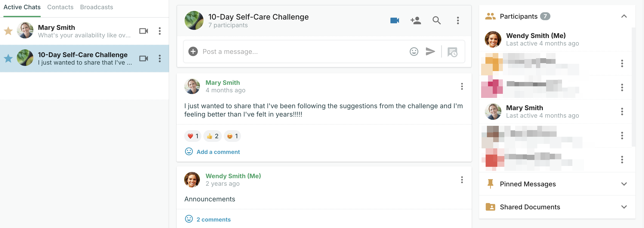Start video call in group chat header
This screenshot has height=228, width=644.
394,20
